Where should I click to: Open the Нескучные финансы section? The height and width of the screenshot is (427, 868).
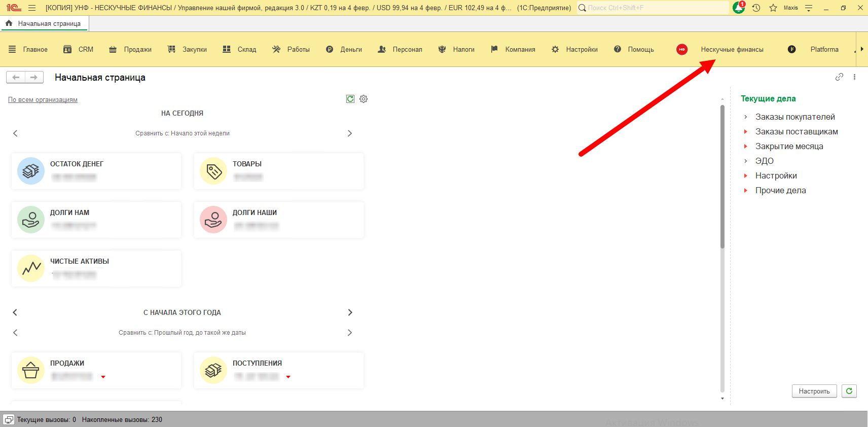(732, 49)
